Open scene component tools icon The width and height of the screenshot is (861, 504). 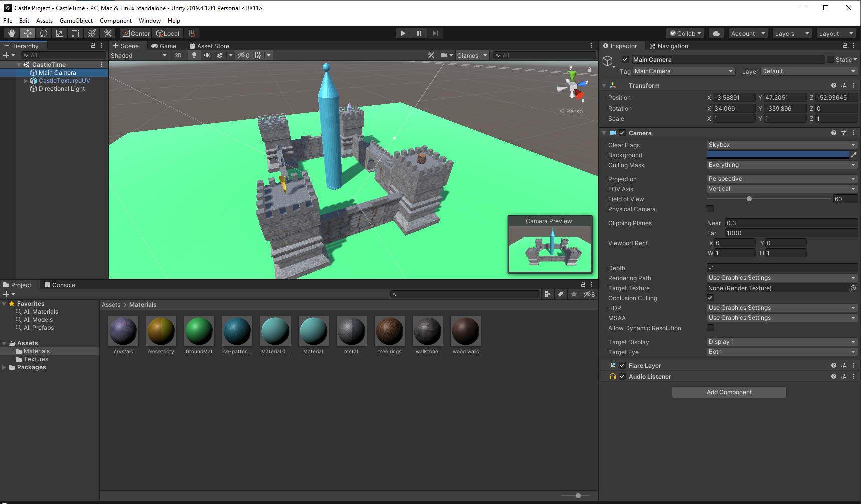(x=431, y=55)
